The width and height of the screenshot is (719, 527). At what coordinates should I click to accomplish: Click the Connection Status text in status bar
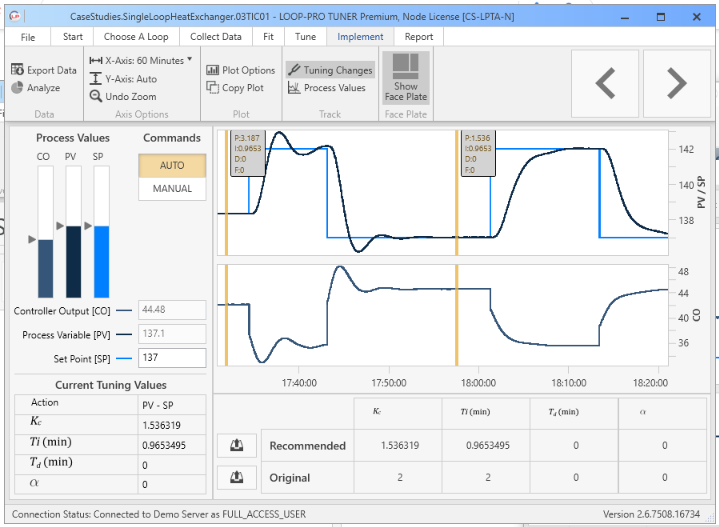(x=159, y=514)
